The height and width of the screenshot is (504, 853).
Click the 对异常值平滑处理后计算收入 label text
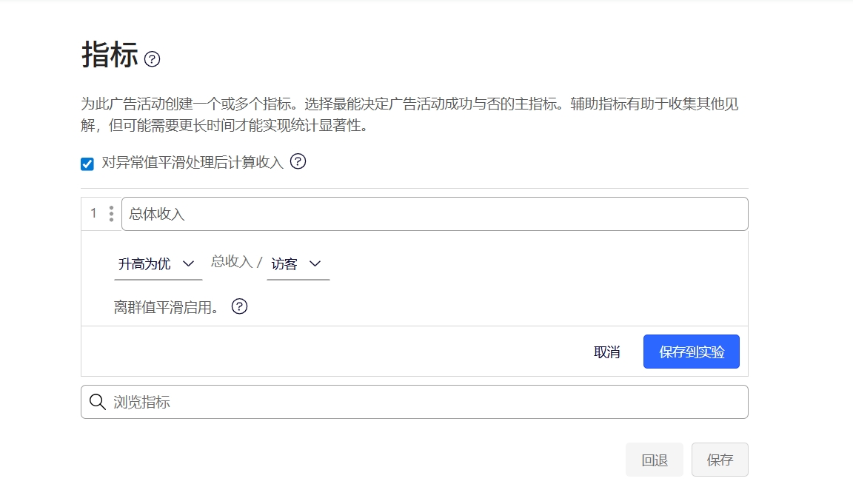pyautogui.click(x=193, y=163)
